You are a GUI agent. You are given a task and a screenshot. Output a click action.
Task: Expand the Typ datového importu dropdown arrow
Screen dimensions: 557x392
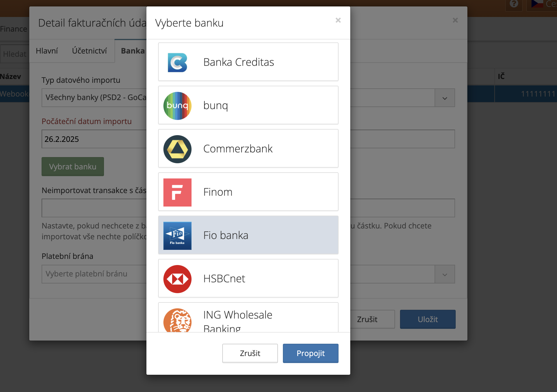[x=445, y=98]
